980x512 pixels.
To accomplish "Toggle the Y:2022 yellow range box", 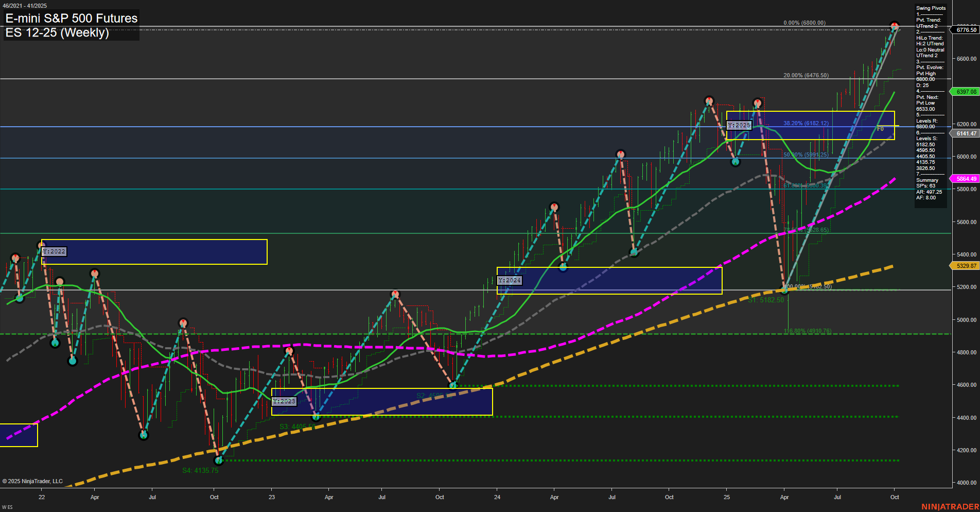I will point(54,251).
